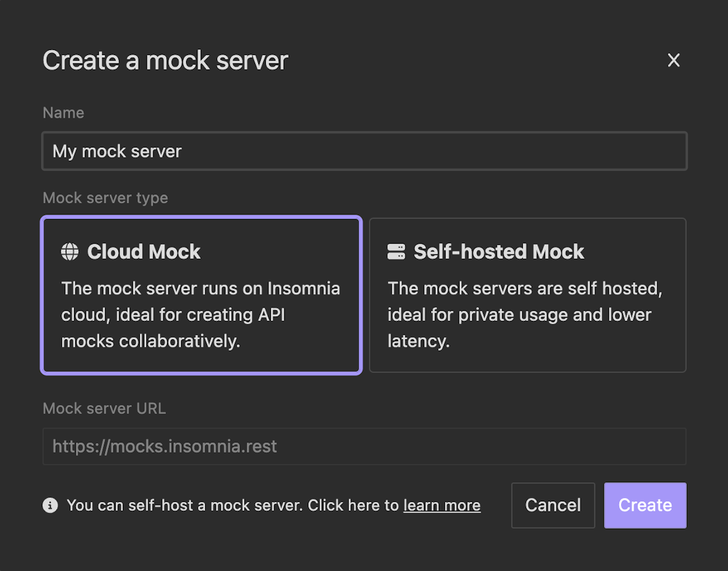Click the Name input containing 'My mock server'
This screenshot has width=728, height=571.
pos(364,151)
